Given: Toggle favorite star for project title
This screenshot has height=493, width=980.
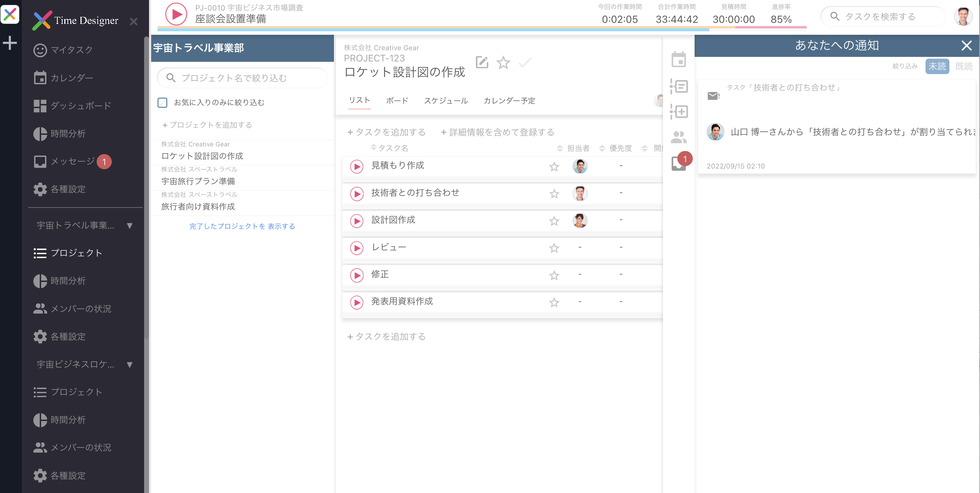Looking at the screenshot, I should click(503, 63).
